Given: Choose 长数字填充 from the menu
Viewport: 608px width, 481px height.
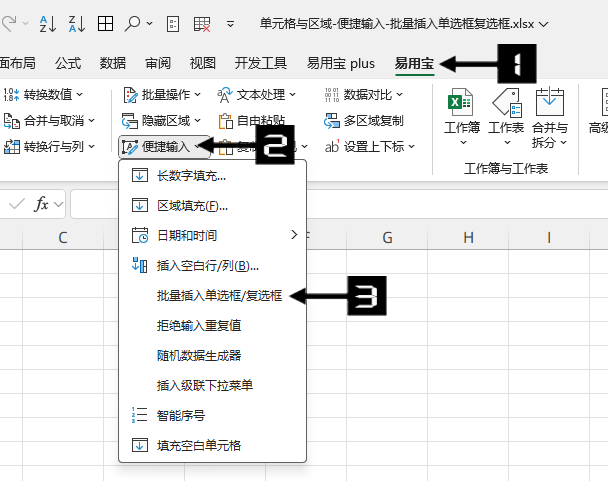Looking at the screenshot, I should pyautogui.click(x=212, y=176).
